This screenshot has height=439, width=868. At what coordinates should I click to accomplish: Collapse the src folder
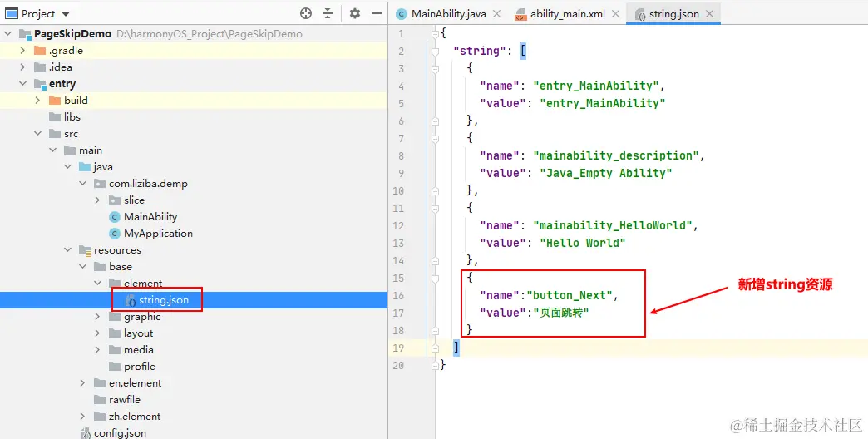tap(37, 133)
